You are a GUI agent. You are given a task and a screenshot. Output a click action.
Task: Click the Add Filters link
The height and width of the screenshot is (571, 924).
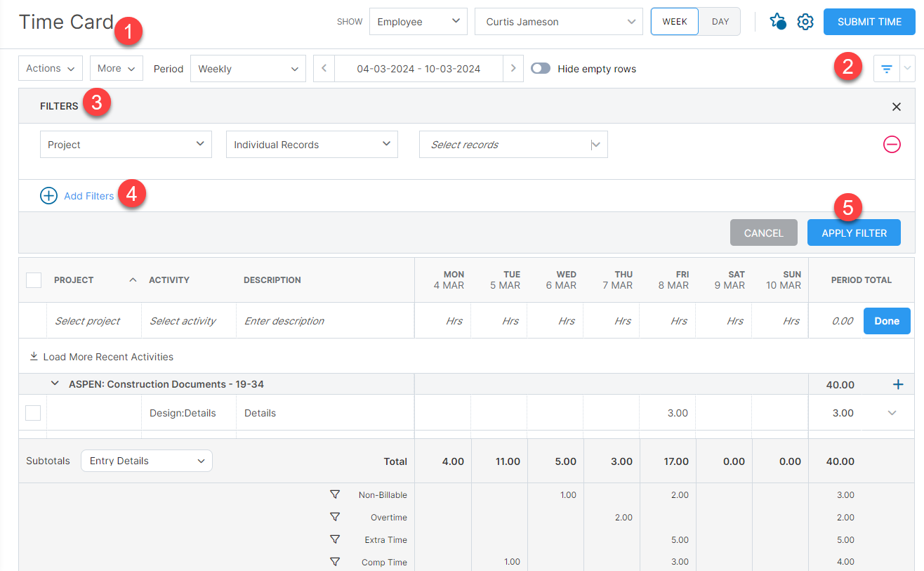pos(88,196)
